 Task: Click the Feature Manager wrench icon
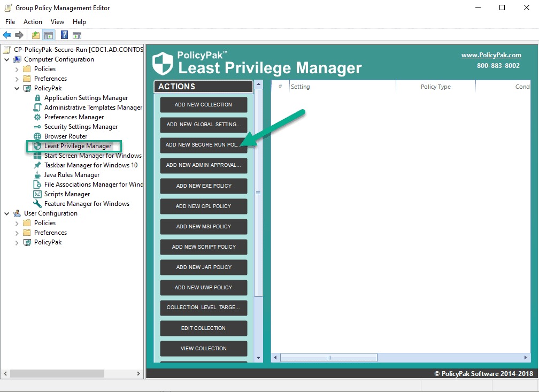click(37, 204)
